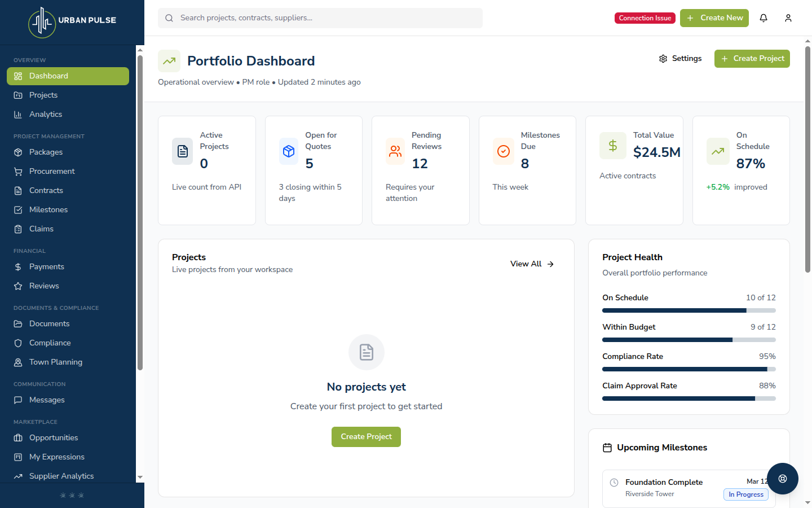Viewport: 812px width, 508px height.
Task: Open Milestones in the sidebar
Action: [x=68, y=210]
